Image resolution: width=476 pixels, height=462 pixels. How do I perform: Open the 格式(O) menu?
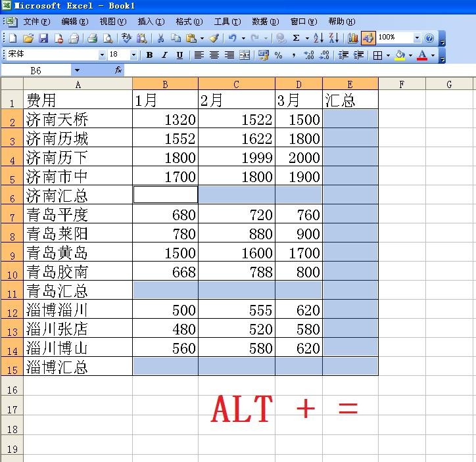(189, 22)
